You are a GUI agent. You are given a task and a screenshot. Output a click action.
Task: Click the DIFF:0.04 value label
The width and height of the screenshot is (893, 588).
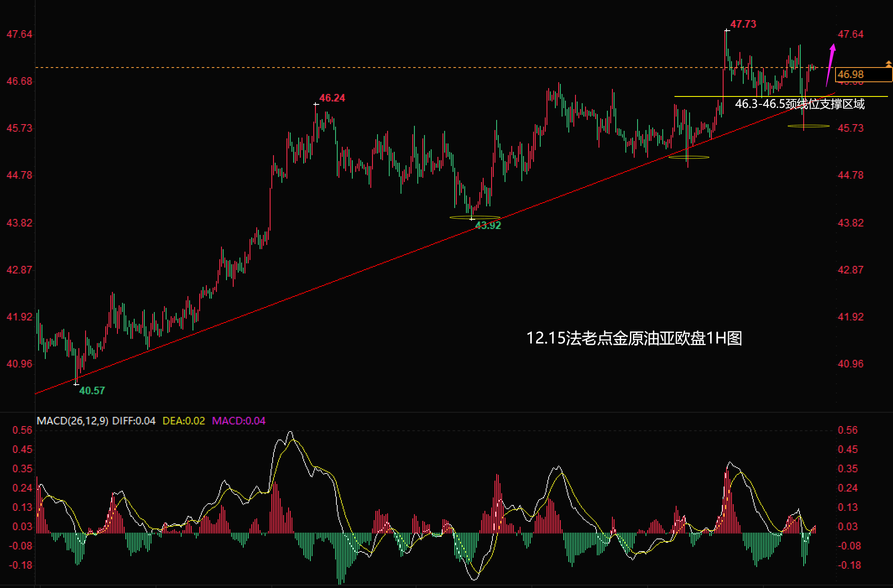click(134, 421)
